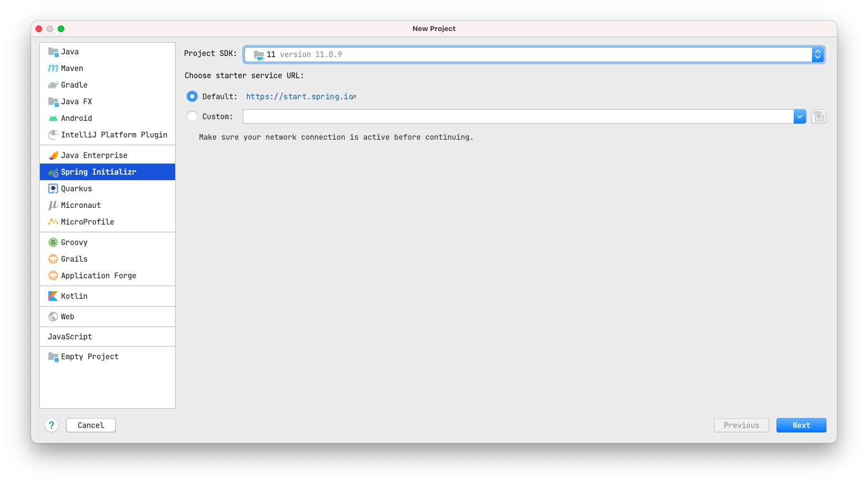
Task: Pick the Gradle elephant icon
Action: pyautogui.click(x=53, y=85)
